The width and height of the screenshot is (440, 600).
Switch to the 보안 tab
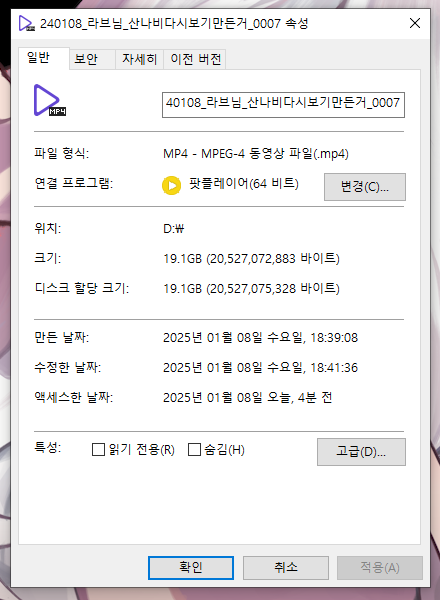click(x=86, y=59)
